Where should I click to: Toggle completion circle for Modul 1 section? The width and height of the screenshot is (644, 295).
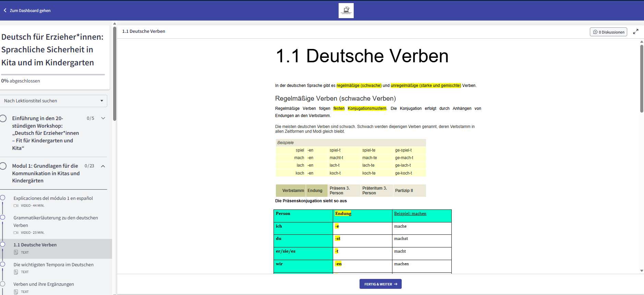[3, 166]
